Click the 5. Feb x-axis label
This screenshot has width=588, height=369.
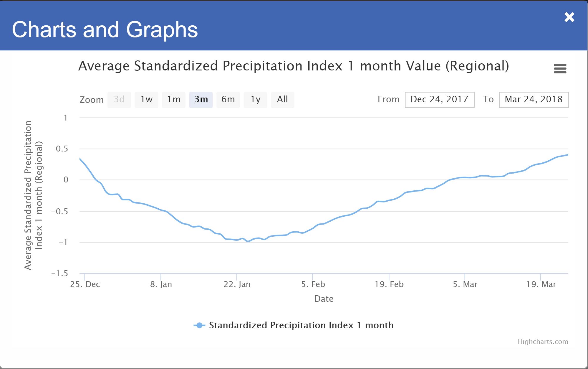point(313,284)
